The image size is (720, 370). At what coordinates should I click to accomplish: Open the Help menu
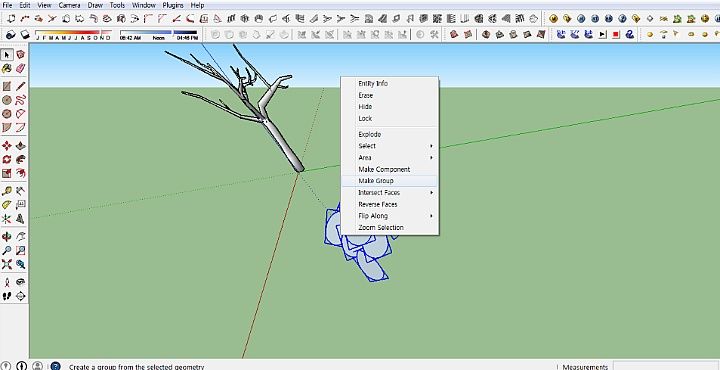pyautogui.click(x=197, y=5)
